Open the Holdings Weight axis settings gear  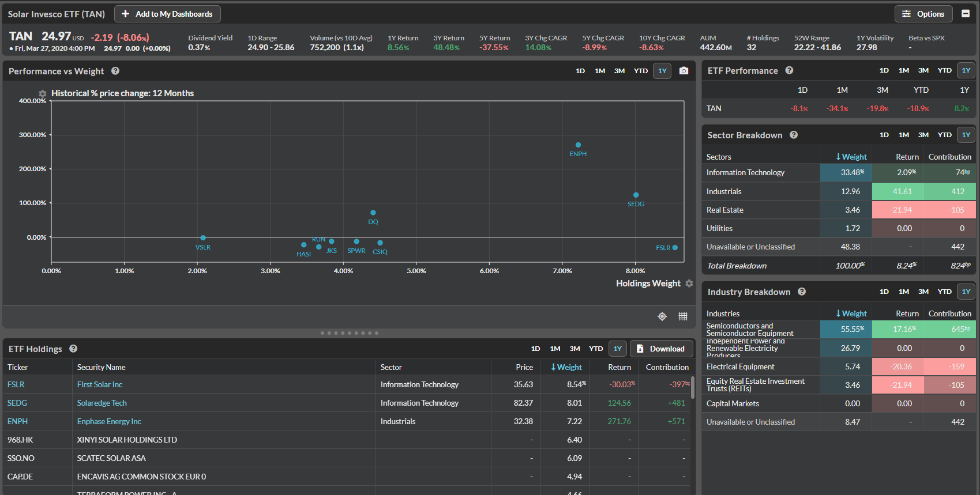click(689, 284)
